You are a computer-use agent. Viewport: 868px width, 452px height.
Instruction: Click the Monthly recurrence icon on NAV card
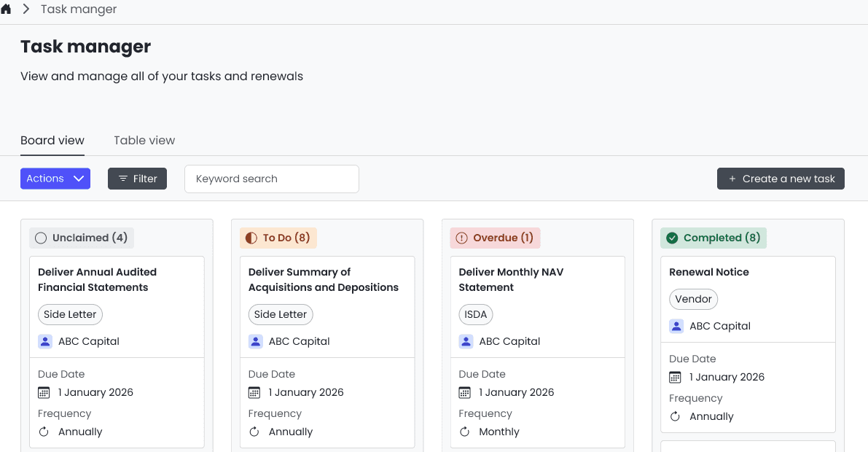click(x=464, y=432)
